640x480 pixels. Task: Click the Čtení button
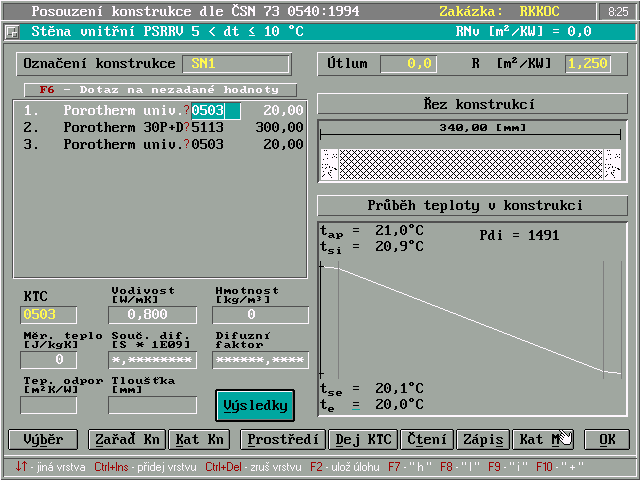pyautogui.click(x=427, y=439)
